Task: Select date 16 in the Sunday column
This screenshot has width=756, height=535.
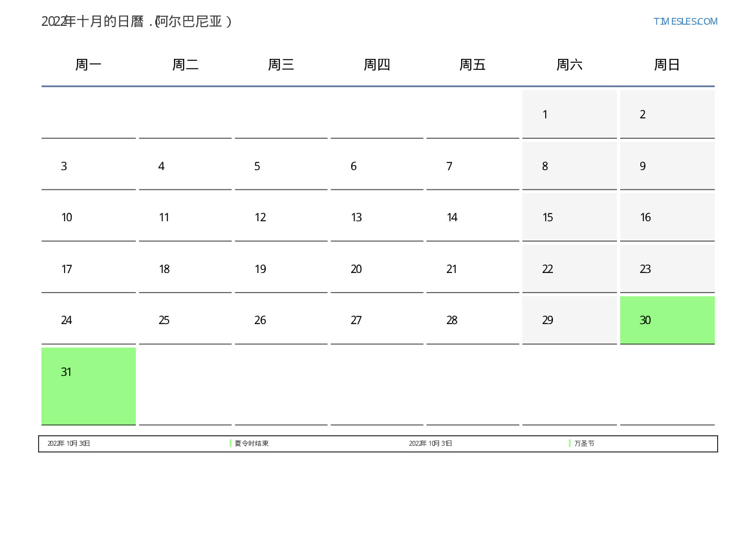Action: (x=667, y=217)
